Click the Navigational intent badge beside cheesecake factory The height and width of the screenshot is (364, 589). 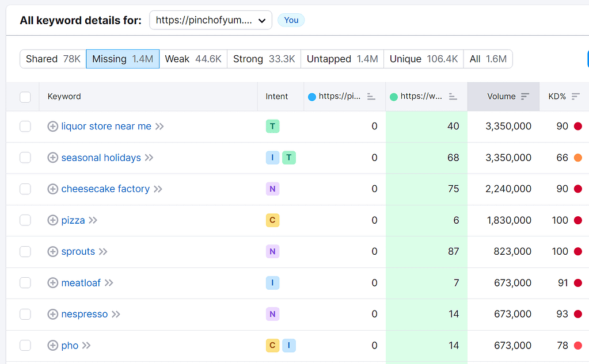pos(272,189)
